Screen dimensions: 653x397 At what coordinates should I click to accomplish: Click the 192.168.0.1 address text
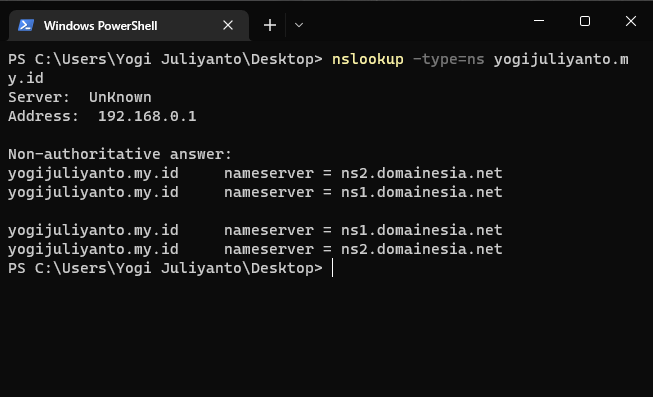click(x=147, y=116)
